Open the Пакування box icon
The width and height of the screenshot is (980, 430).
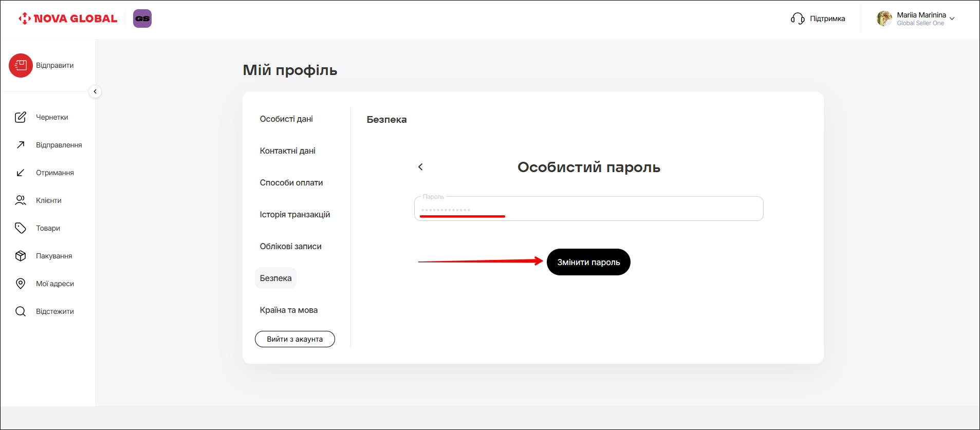coord(21,256)
